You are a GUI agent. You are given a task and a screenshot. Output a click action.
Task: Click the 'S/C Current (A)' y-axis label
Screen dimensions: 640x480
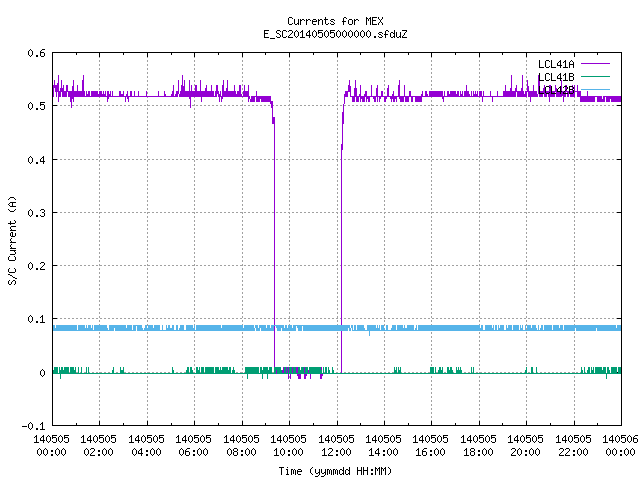coord(12,241)
